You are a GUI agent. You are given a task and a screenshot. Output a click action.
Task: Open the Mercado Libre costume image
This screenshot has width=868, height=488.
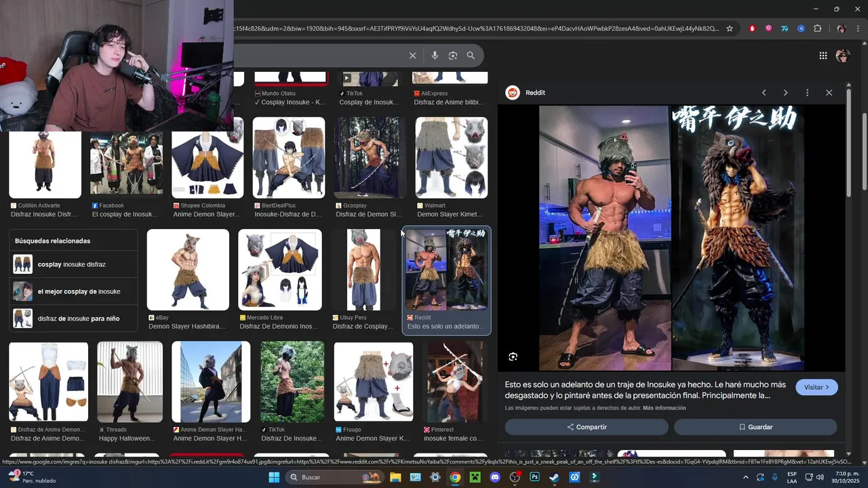[x=280, y=270]
